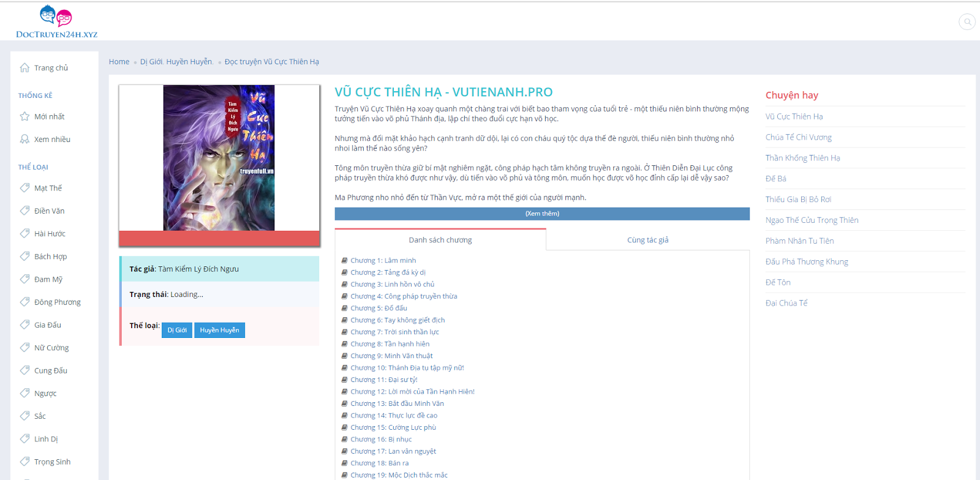Go to Home in the breadcrumb

[119, 62]
